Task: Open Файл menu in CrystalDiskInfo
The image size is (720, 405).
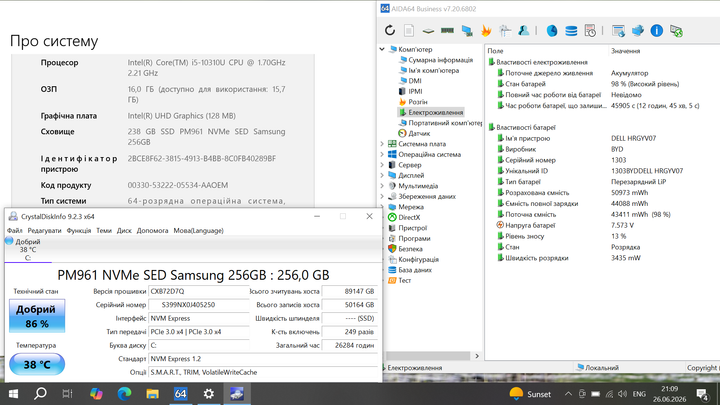Action: 15,231
